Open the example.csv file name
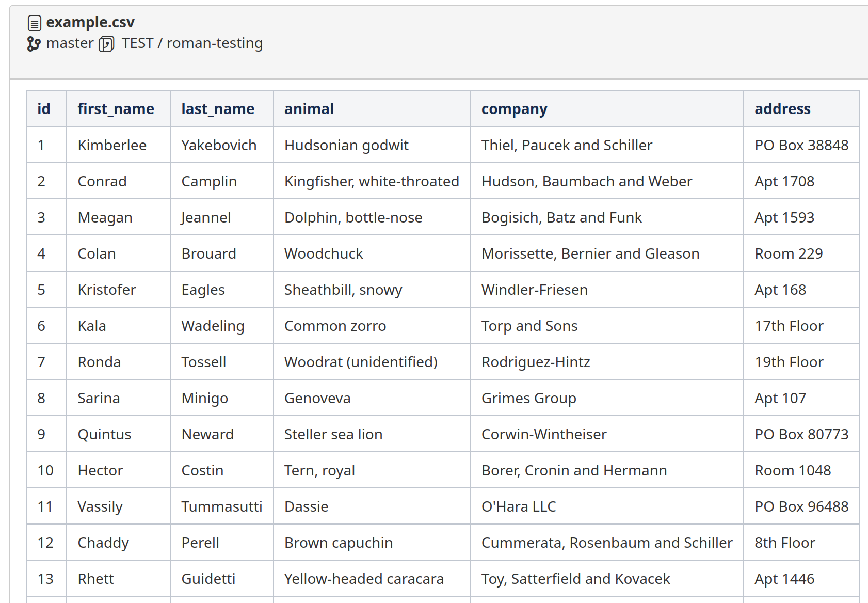 90,22
